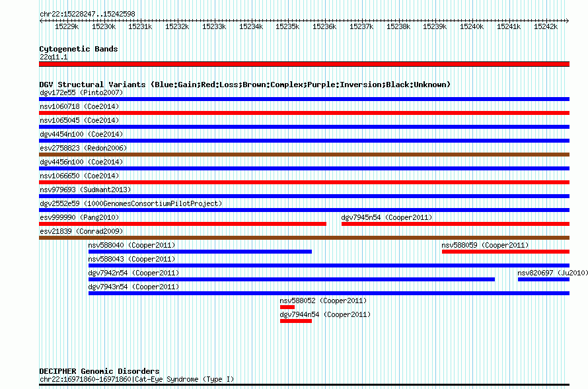Click the red esv999990 loss bar
Viewport: 588px width, 389px height.
tap(182, 224)
